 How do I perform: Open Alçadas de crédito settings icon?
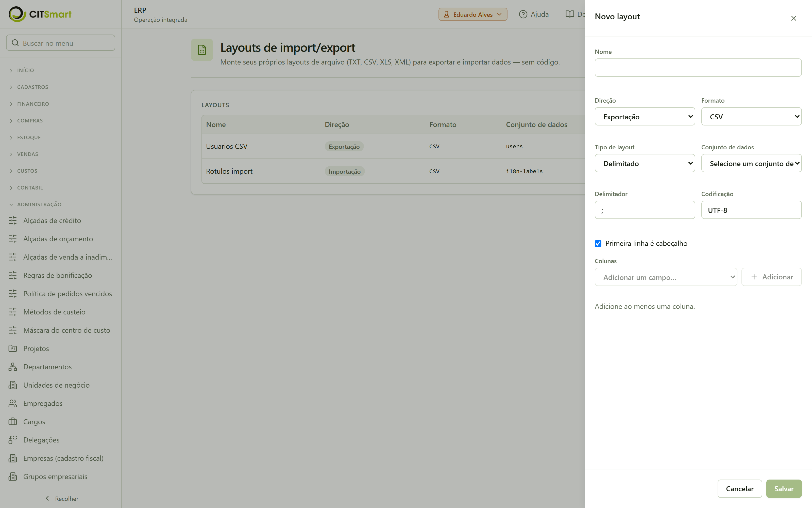point(13,220)
